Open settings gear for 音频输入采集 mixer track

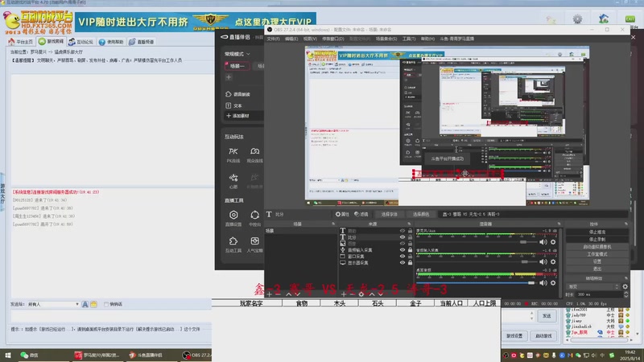click(553, 262)
